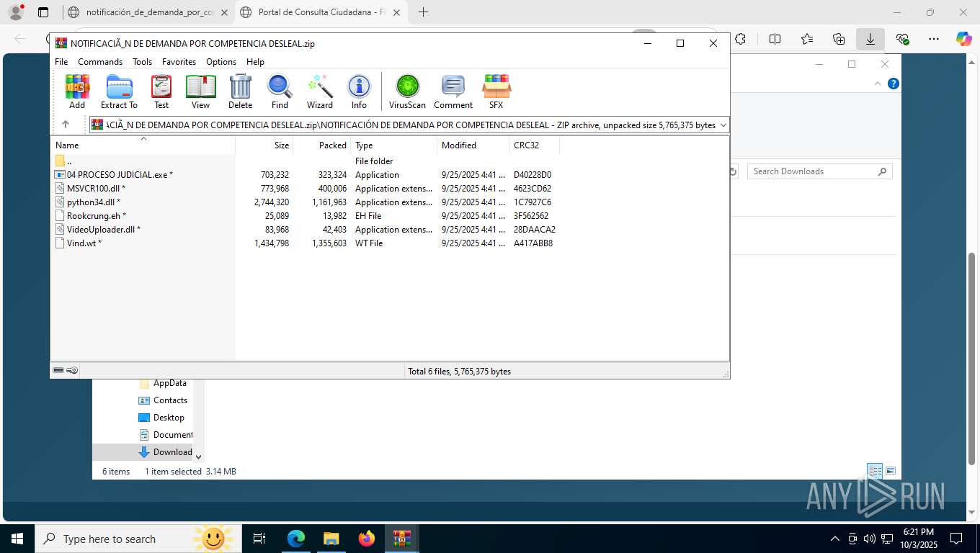This screenshot has height=553, width=980.
Task: Select Downloads in Explorer navigation pane
Action: click(166, 452)
